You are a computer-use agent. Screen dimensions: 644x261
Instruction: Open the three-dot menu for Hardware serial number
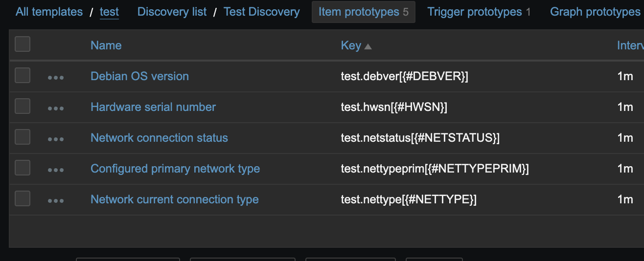coord(56,108)
